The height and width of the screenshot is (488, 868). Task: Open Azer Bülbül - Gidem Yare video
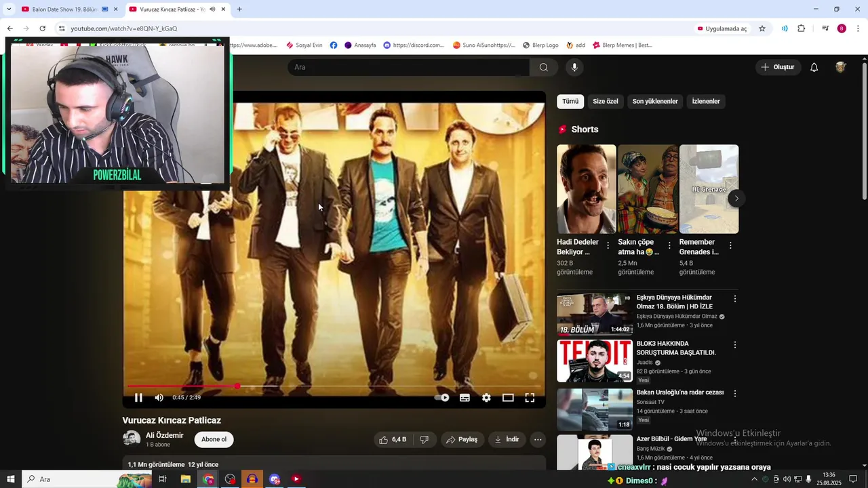[595, 452]
